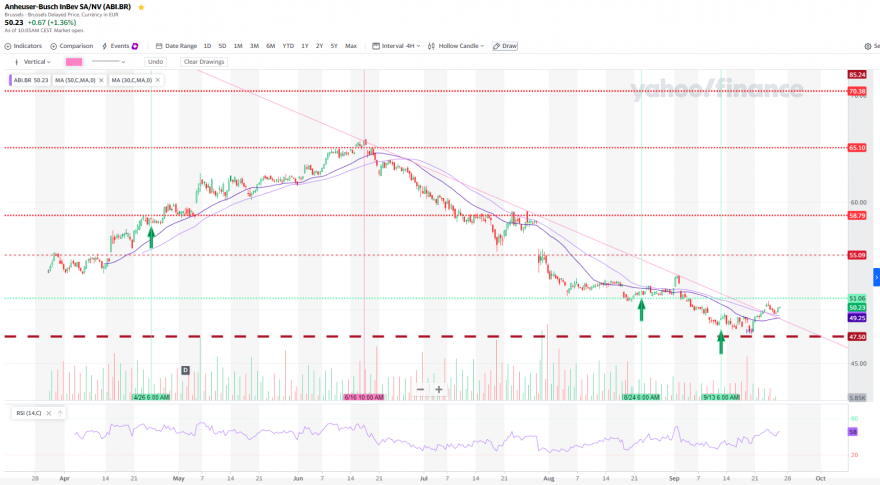This screenshot has height=485, width=880.
Task: Toggle the Draw tool button
Action: [505, 46]
